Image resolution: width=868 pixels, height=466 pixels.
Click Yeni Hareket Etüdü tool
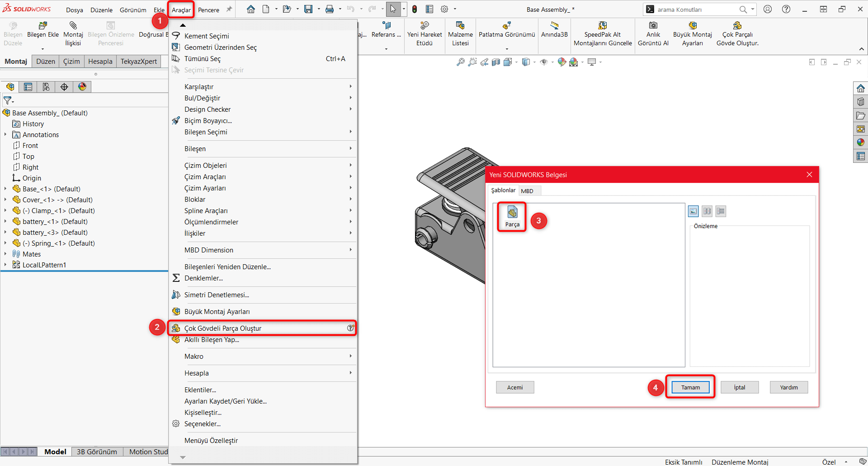click(425, 34)
